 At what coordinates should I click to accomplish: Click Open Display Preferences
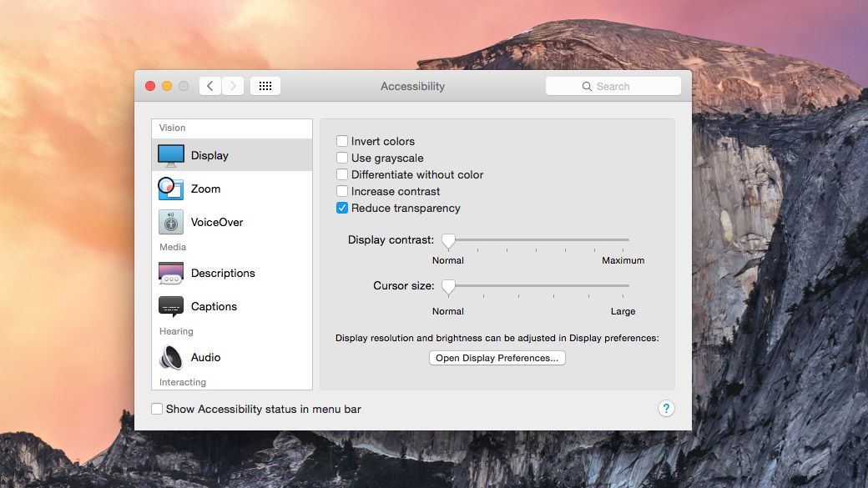[497, 357]
